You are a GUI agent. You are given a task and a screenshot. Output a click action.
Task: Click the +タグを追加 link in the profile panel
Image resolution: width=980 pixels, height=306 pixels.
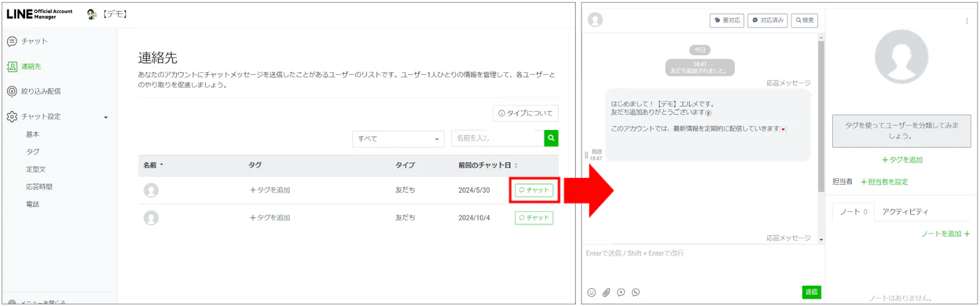pyautogui.click(x=902, y=160)
